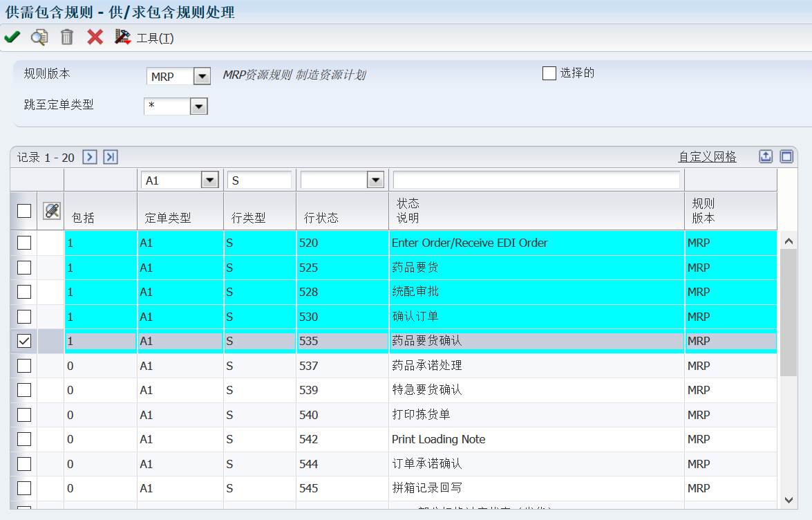Click the green checkmark OK icon
This screenshot has width=812, height=520.
pyautogui.click(x=12, y=37)
